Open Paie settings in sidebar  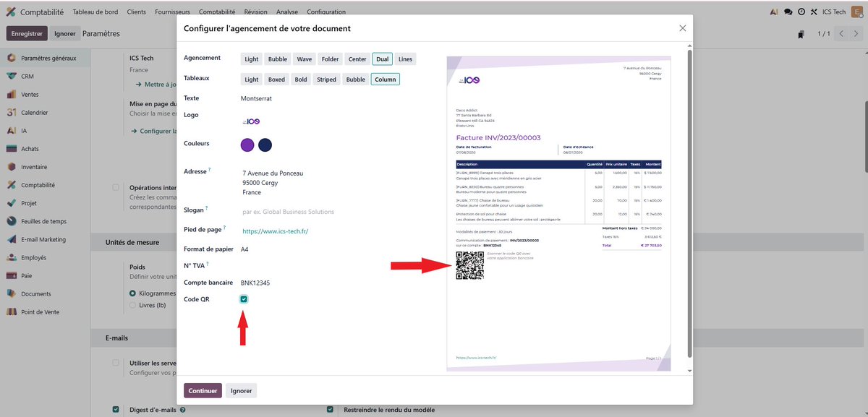45,276
